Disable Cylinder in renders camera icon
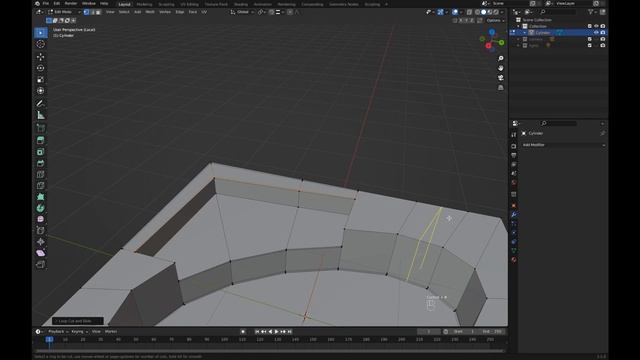The height and width of the screenshot is (360, 640). coord(603,33)
